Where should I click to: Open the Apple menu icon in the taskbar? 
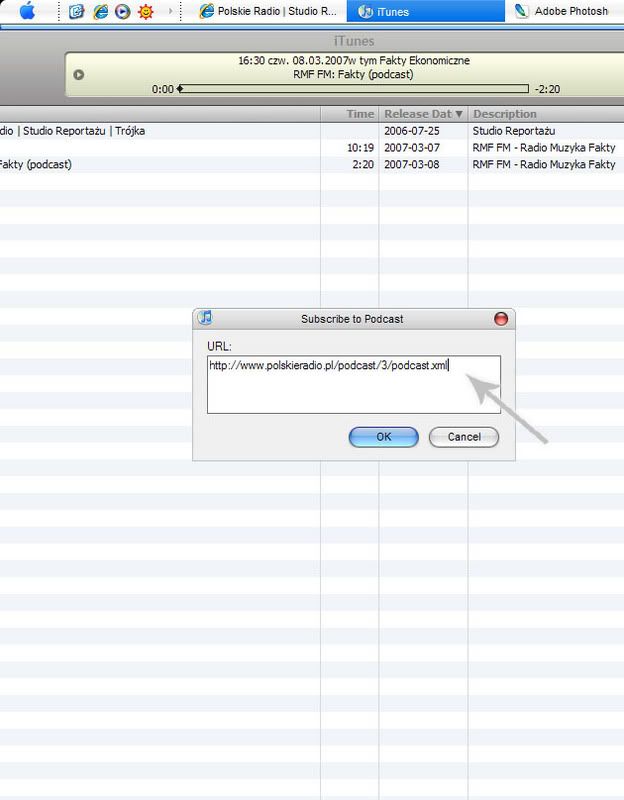pyautogui.click(x=27, y=11)
